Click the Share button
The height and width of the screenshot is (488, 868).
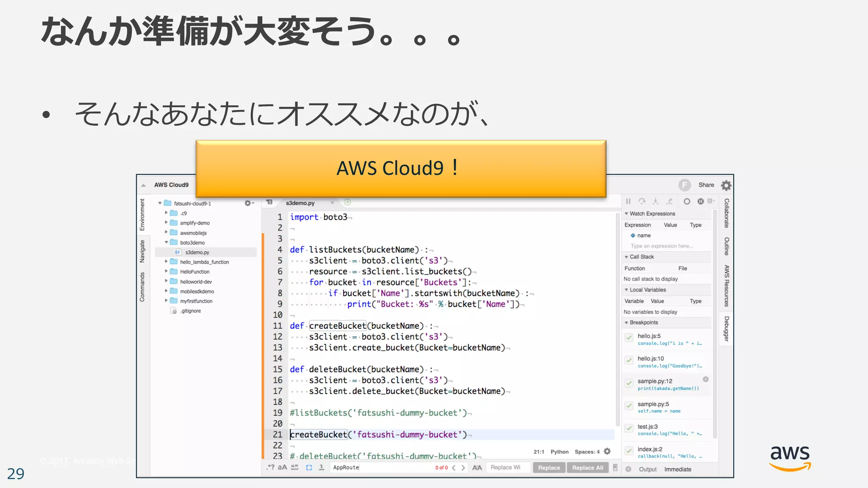coord(706,185)
